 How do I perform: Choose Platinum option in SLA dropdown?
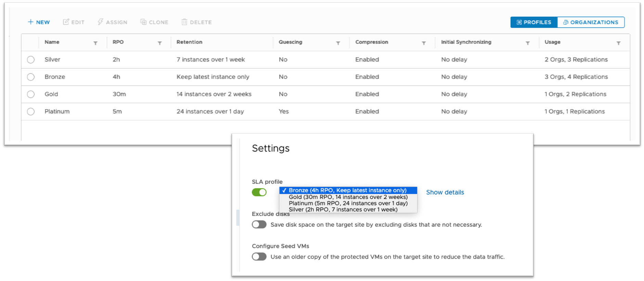[348, 203]
